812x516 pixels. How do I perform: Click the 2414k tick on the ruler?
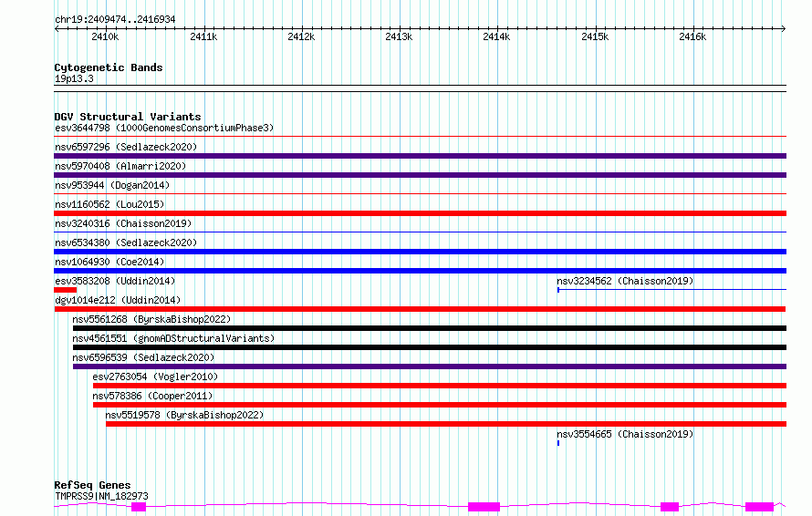coord(497,28)
